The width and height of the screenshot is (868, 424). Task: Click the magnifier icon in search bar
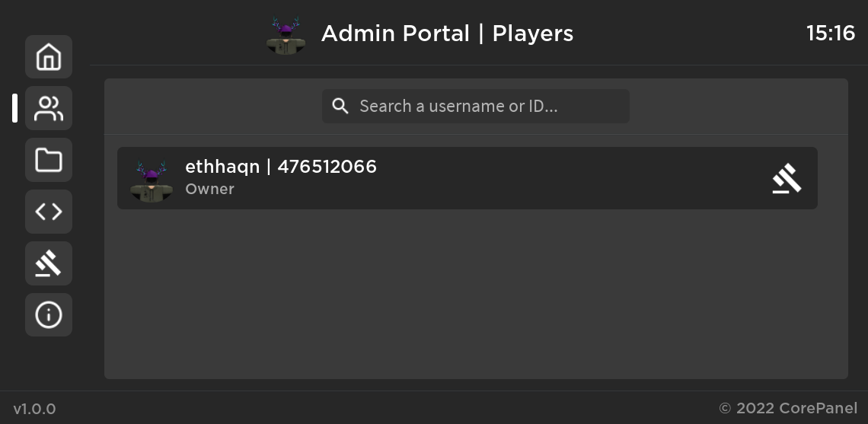point(340,107)
